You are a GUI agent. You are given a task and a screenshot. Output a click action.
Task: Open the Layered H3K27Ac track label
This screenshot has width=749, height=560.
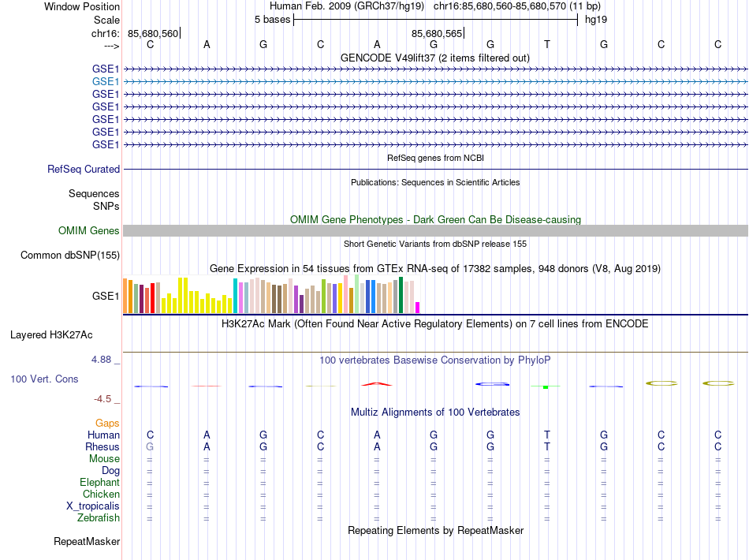(51, 335)
